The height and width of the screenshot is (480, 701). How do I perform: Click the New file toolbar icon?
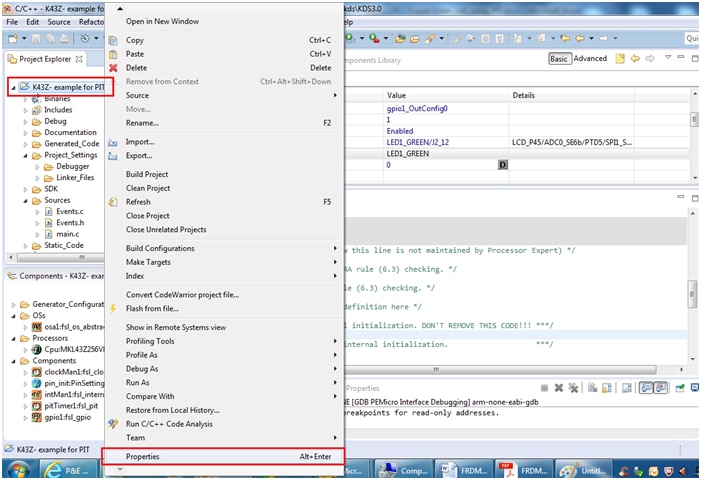[x=14, y=39]
